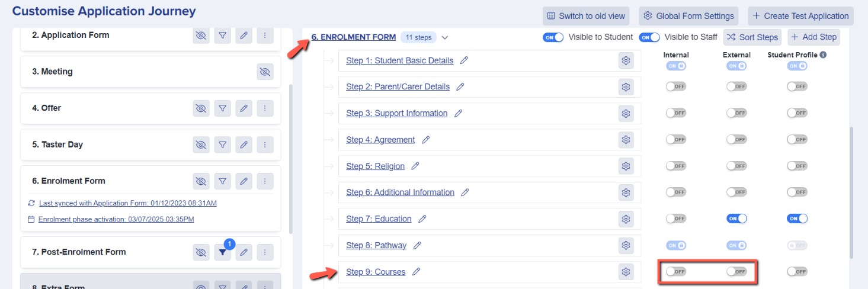Turn off Visible to Student toggle
The image size is (868, 289).
(x=553, y=37)
